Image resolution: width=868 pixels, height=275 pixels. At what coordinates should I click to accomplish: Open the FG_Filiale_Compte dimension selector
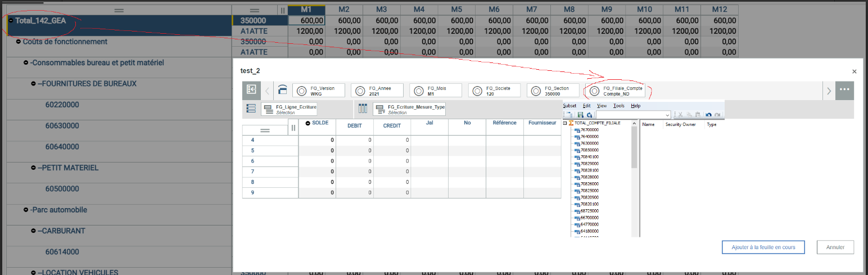tap(617, 91)
